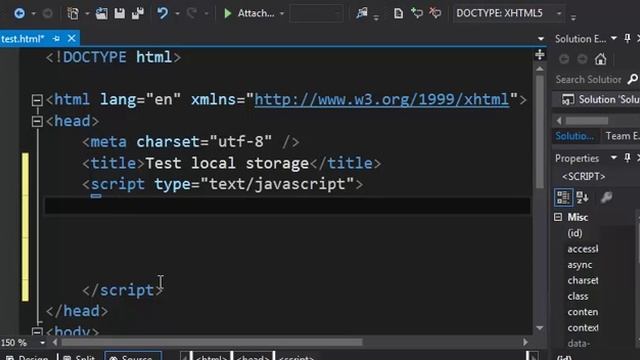The image size is (640, 360).
Task: Save the current file with the disk icon
Action: (119, 13)
